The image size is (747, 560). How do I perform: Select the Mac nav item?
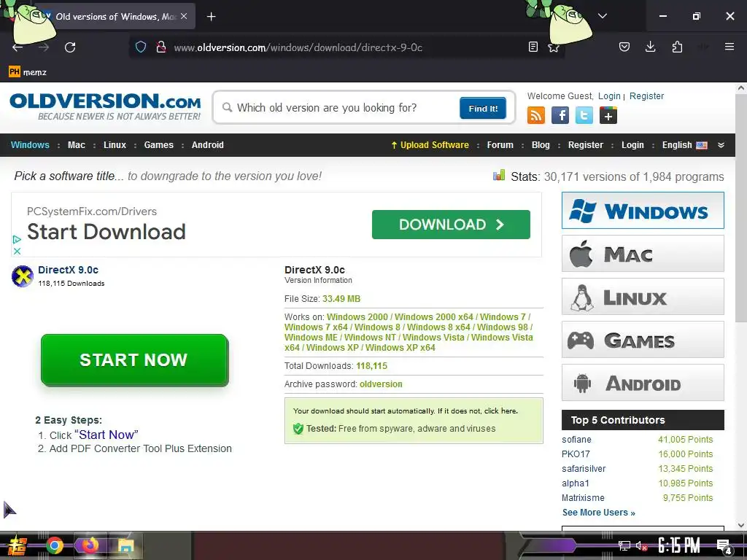76,145
